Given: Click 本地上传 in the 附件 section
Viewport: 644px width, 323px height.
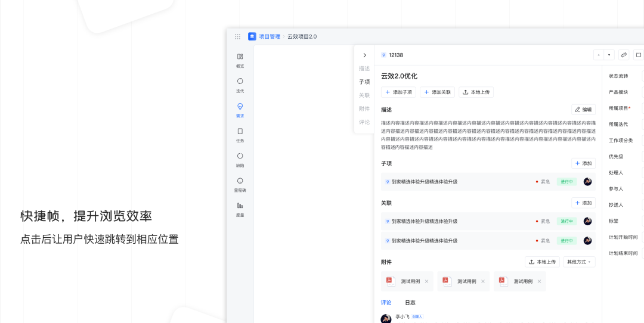Looking at the screenshot, I should point(542,262).
